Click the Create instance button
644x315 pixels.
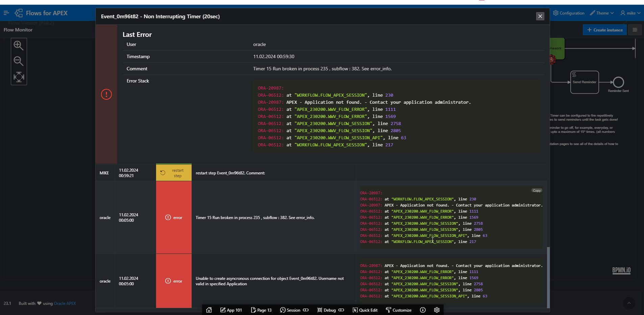[604, 30]
